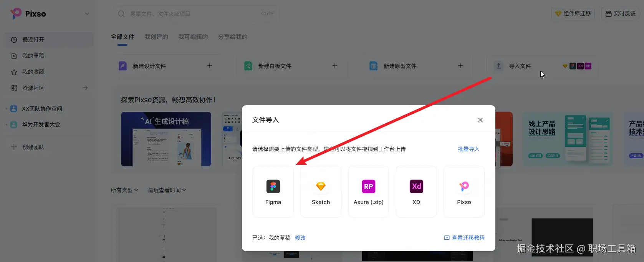Click the 新建白板文件 card icon

(x=248, y=66)
